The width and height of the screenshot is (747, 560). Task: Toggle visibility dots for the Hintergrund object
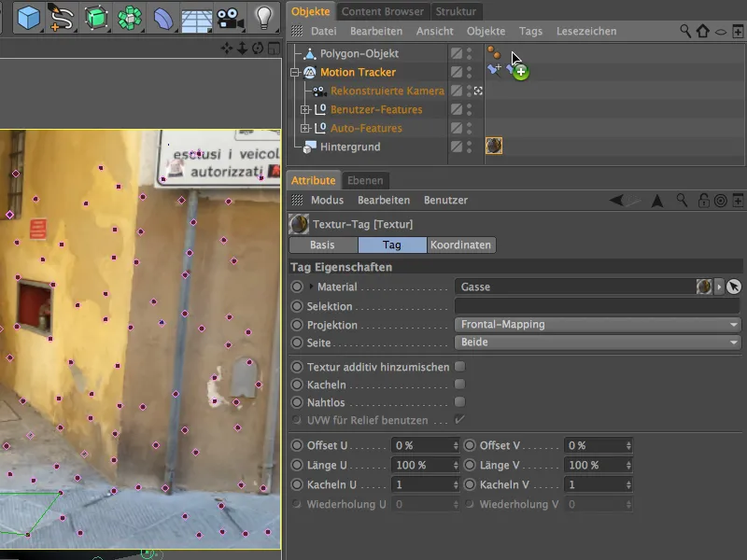[x=470, y=147]
